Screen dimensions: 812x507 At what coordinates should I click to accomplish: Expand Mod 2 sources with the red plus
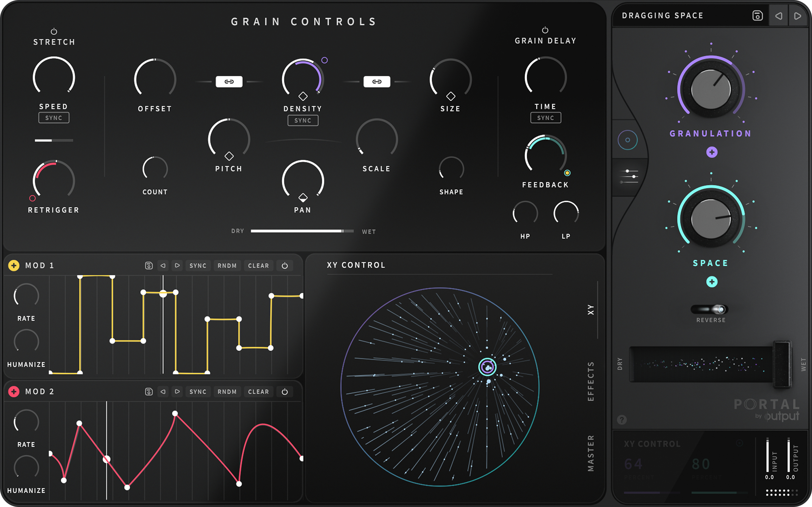[14, 392]
